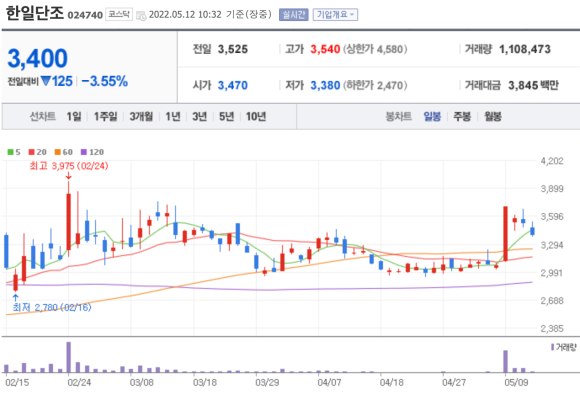Select the 1년 line chart tab
Screen dimensions: 580x395
(173, 117)
